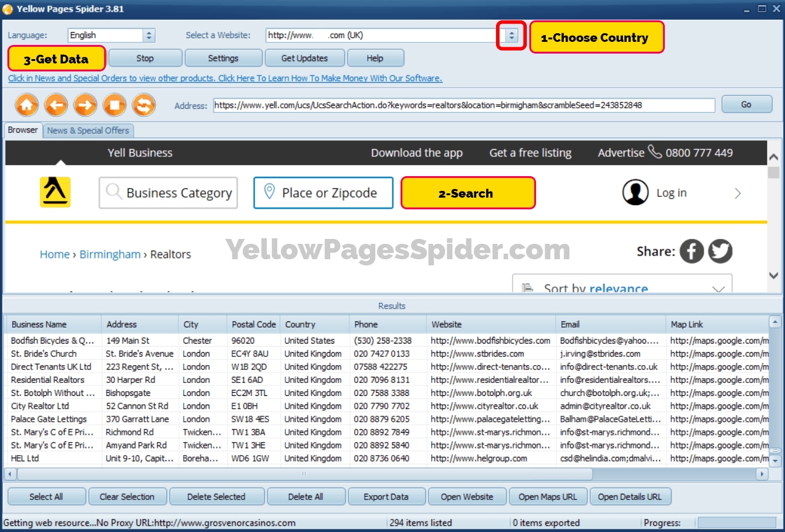This screenshot has height=532, width=785.
Task: Select the HEL Ltd row
Action: [388, 458]
